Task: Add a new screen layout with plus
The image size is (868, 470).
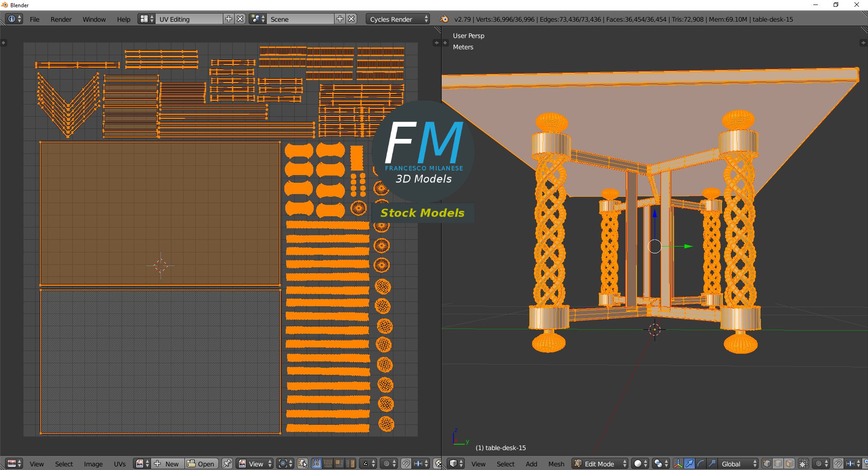Action: pos(229,19)
